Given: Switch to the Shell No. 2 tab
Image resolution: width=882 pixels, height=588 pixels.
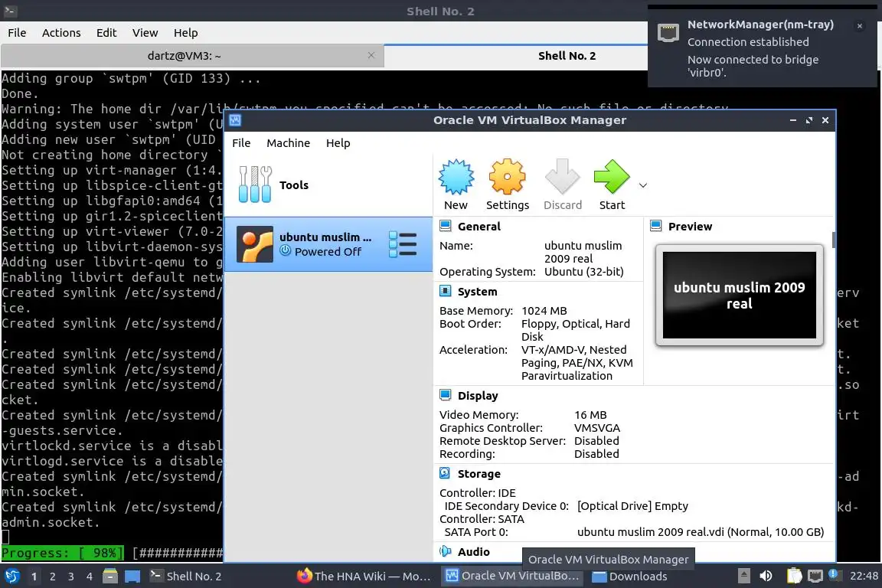Looking at the screenshot, I should coord(567,56).
